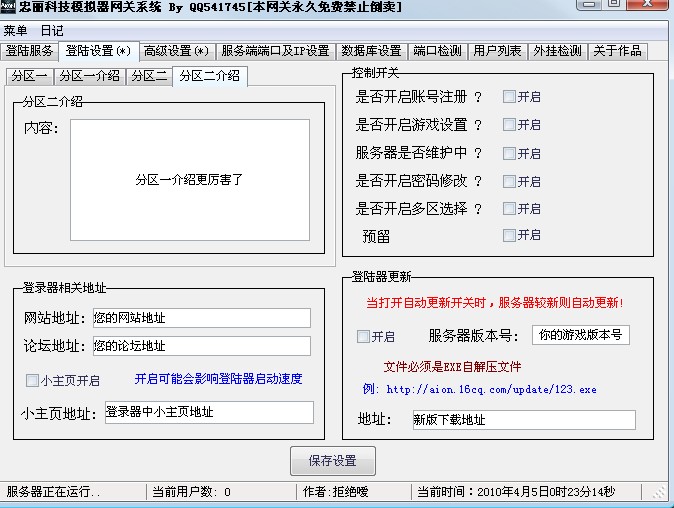This screenshot has height=508, width=674.
Task: Enable the 是否开启账号注册 checkbox
Action: point(509,97)
